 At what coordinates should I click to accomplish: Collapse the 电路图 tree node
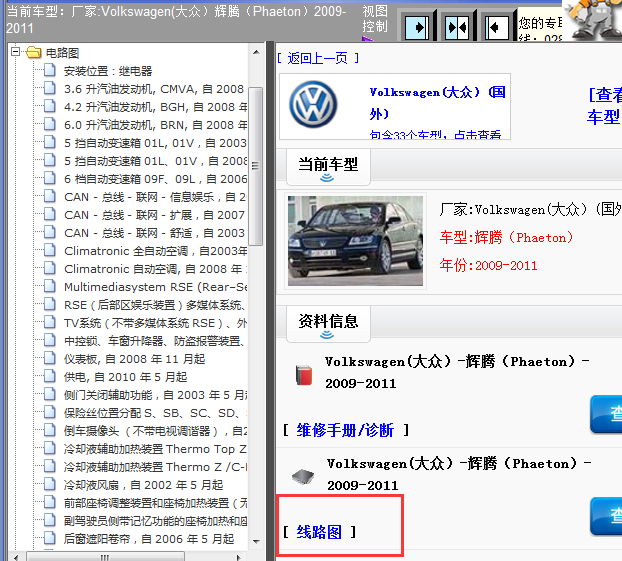15,52
